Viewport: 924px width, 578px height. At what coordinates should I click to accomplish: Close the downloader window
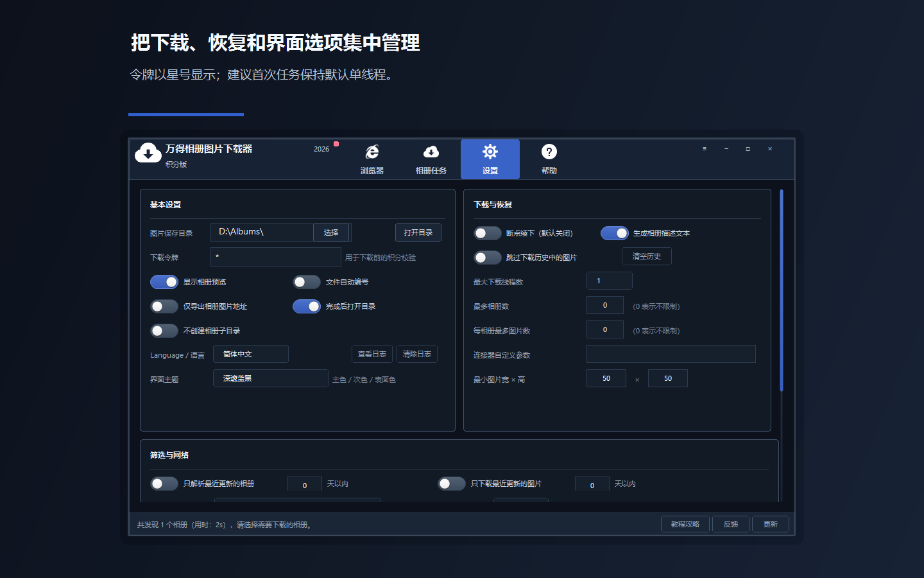(770, 148)
